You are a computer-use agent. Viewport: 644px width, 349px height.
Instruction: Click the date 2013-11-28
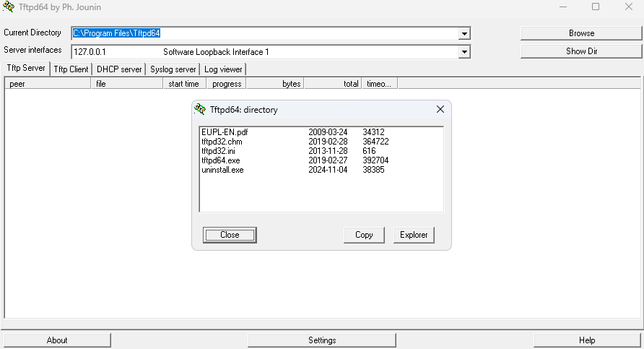tap(328, 151)
